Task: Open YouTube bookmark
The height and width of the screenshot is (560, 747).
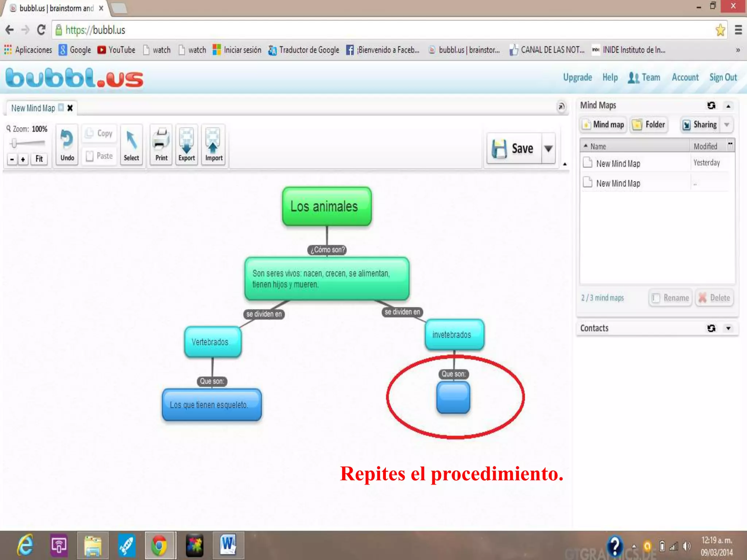Action: click(x=116, y=50)
